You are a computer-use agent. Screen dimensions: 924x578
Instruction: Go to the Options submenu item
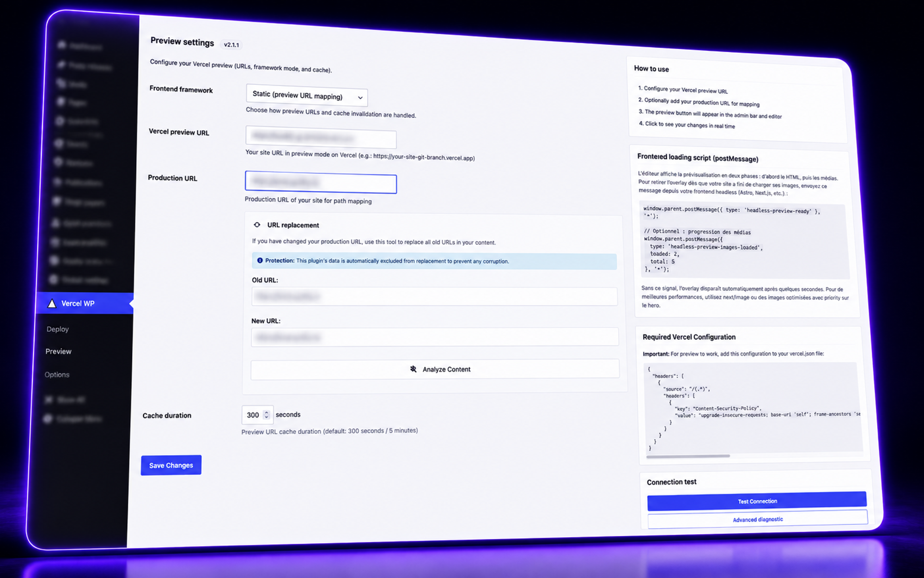(x=57, y=375)
